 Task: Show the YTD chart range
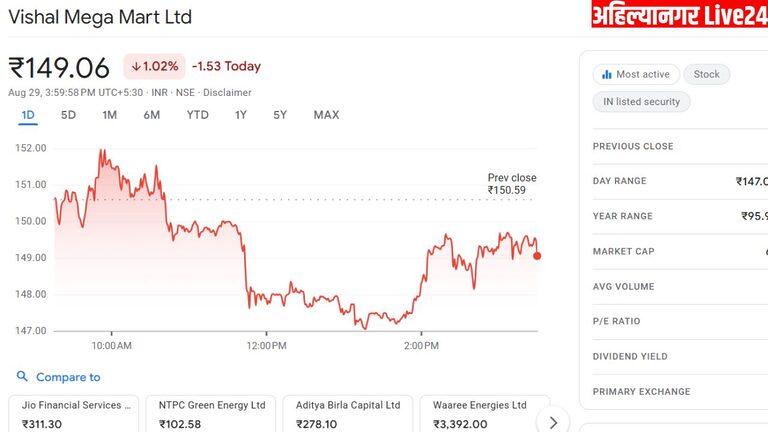click(x=197, y=115)
